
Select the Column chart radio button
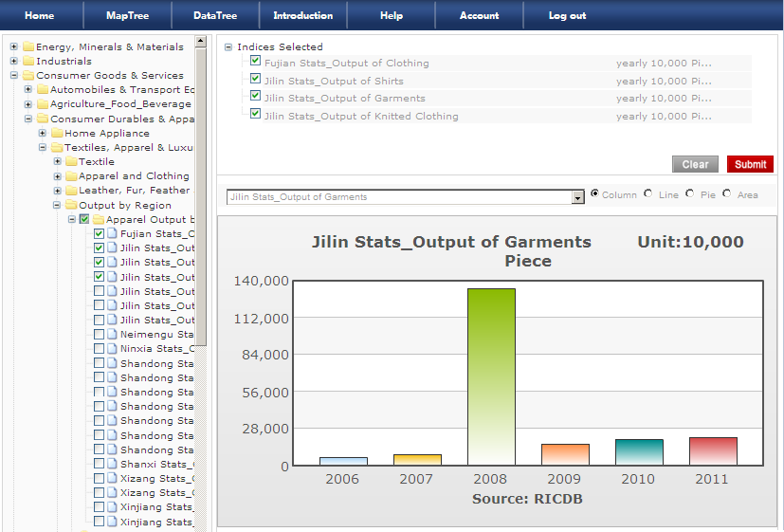[594, 193]
